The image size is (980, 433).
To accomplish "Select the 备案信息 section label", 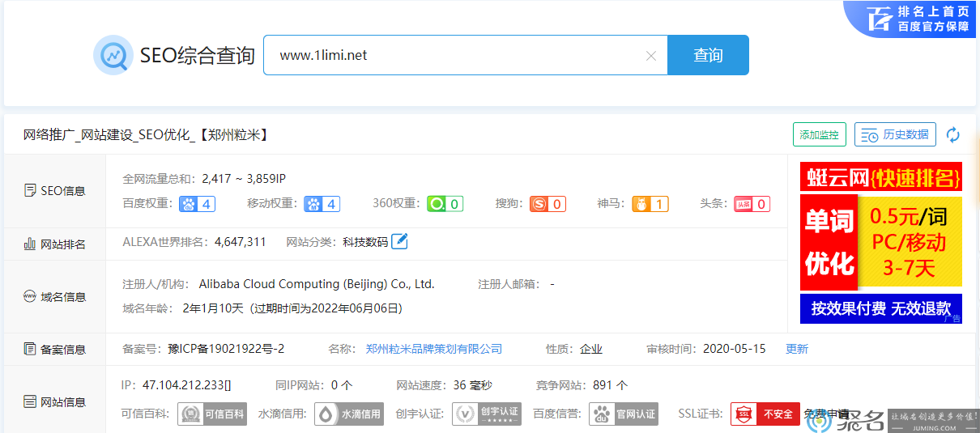I will point(54,350).
